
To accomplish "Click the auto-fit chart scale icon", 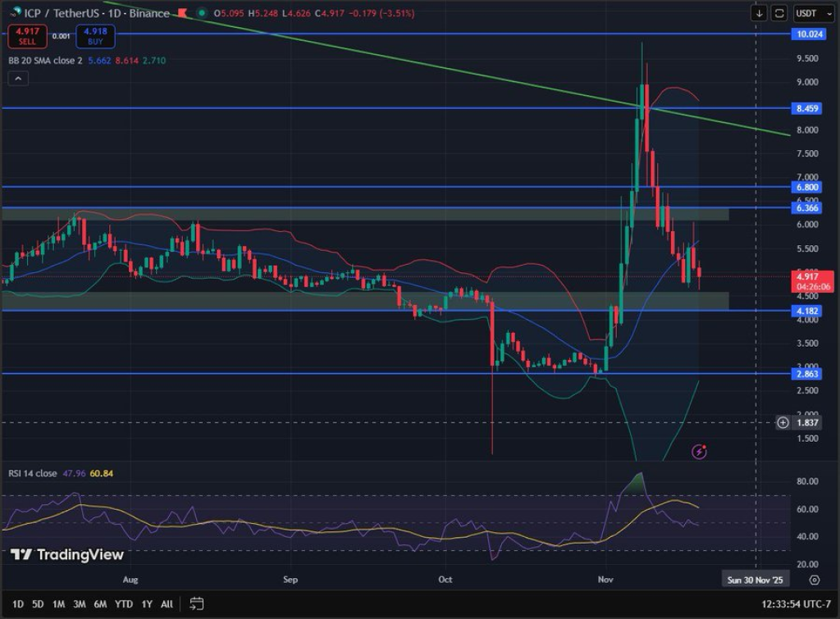I will (779, 13).
